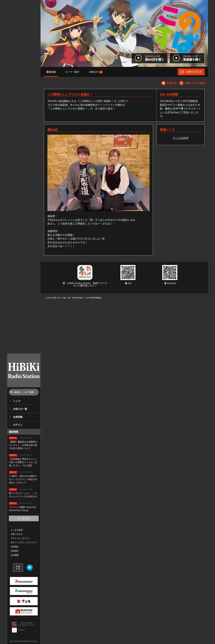Click the chevron beside 会員登録
This screenshot has width=215, height=644.
click(x=10, y=417)
